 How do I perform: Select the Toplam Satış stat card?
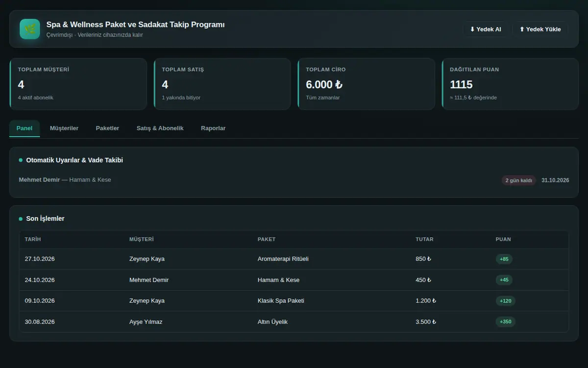pos(222,84)
